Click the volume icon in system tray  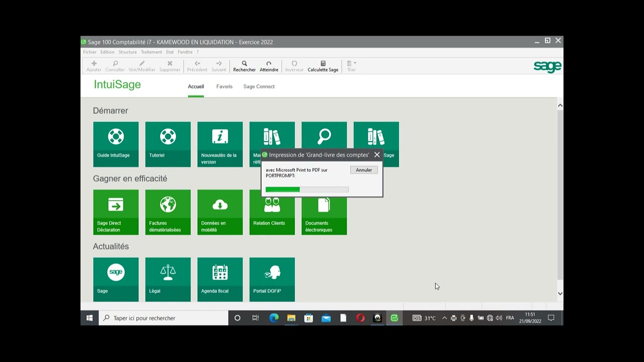click(x=499, y=318)
